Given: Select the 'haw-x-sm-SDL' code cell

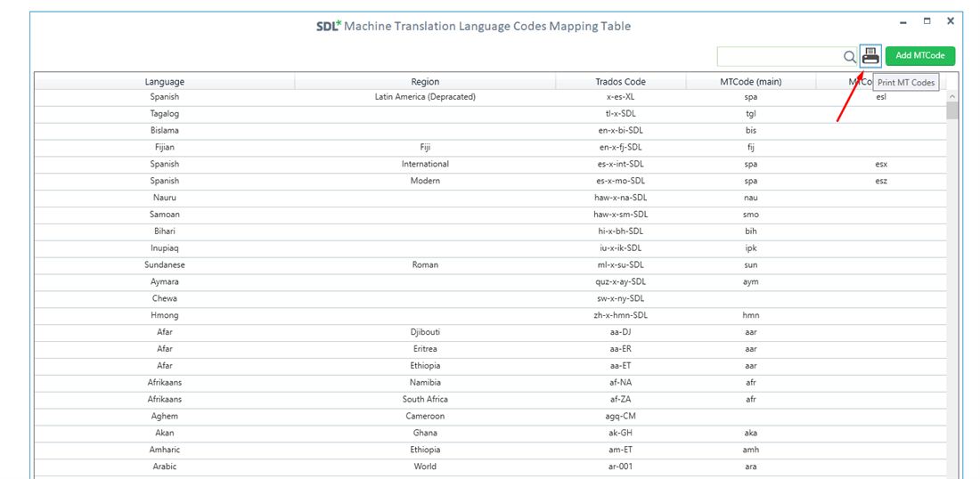Looking at the screenshot, I should point(621,215).
